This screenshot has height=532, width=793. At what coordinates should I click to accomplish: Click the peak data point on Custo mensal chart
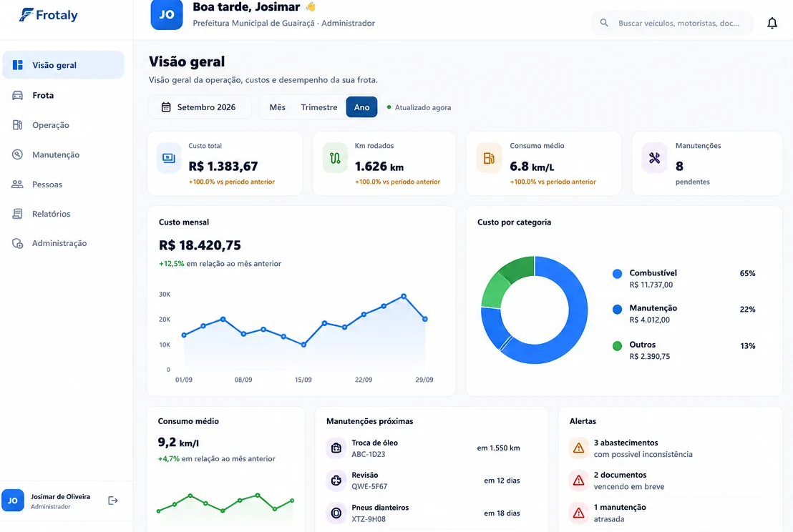(x=404, y=296)
